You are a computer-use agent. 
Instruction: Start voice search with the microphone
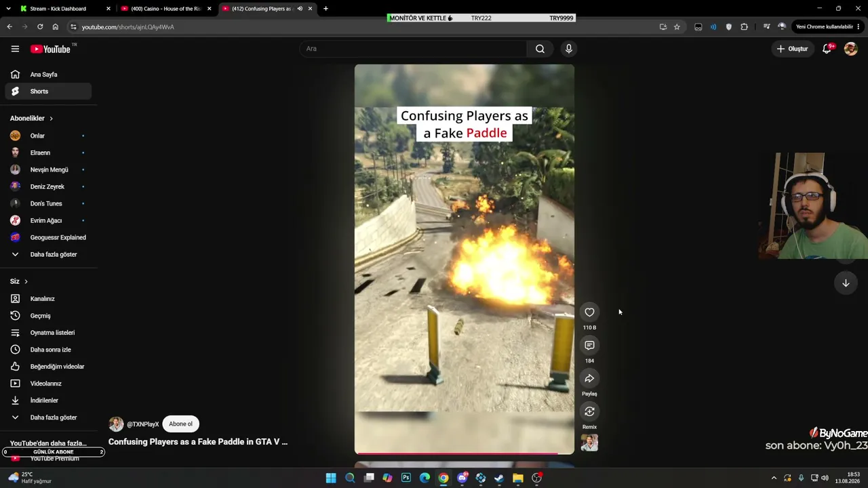coord(568,49)
